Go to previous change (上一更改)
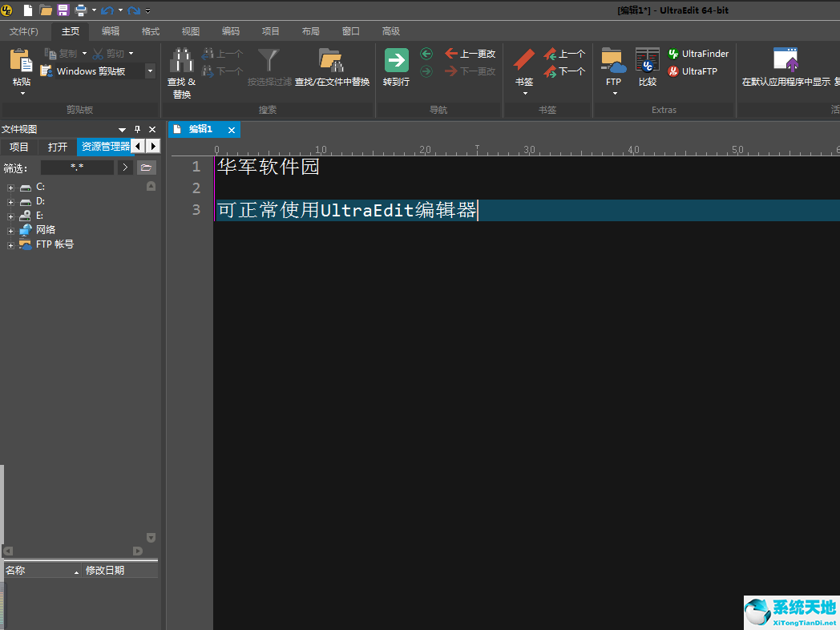The width and height of the screenshot is (840, 630). coord(470,54)
